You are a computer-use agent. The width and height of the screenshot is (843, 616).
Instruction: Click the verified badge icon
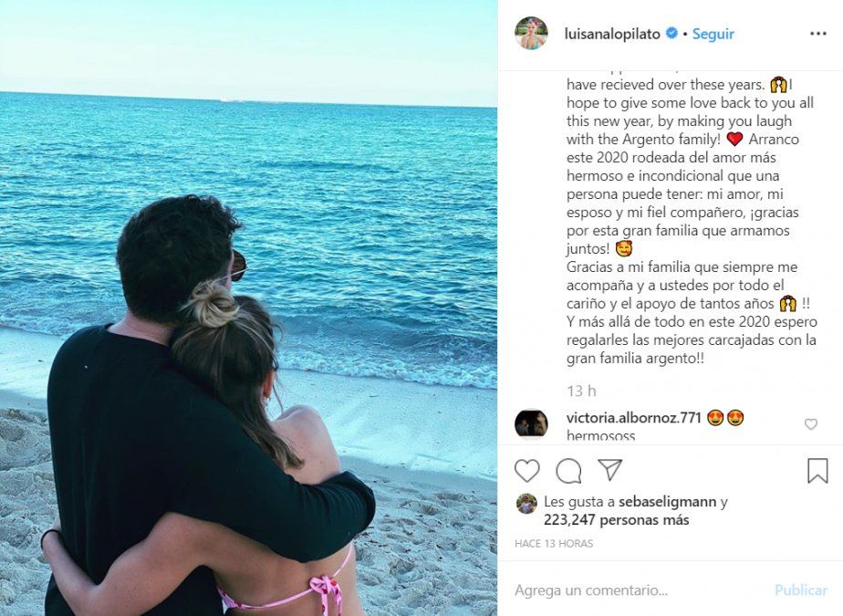click(x=671, y=34)
